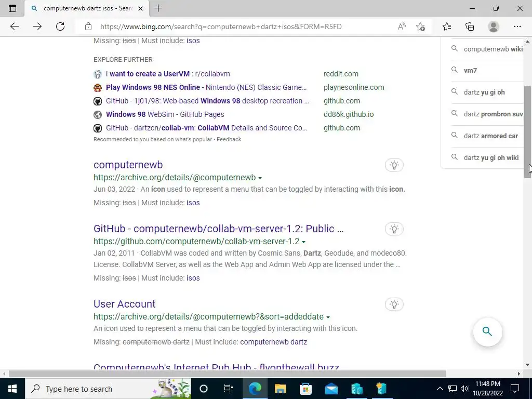This screenshot has width=532, height=399.
Task: Click the vertical scrollbar thumb
Action: coord(528,131)
